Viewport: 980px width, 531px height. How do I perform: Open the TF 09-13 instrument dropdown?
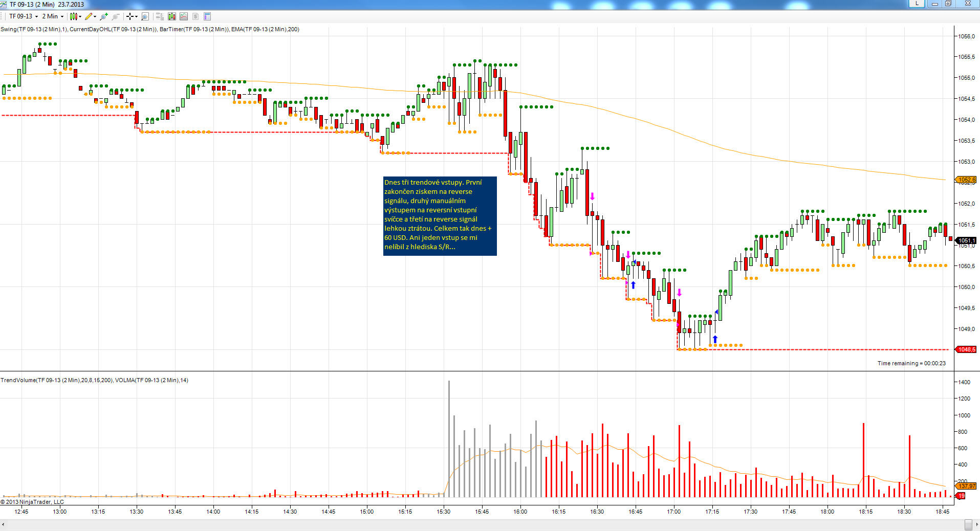24,16
